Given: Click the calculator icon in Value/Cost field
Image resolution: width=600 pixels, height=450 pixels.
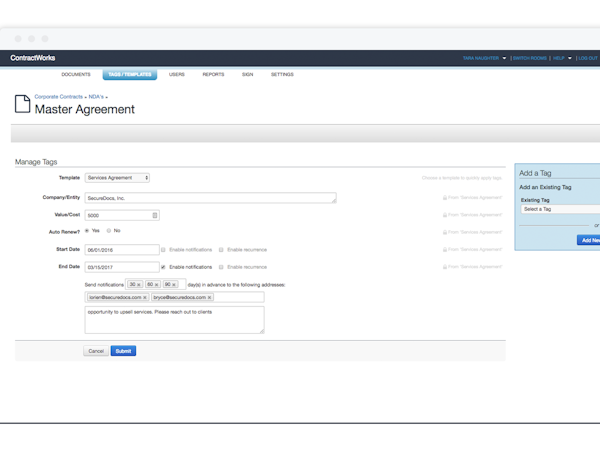Looking at the screenshot, I should (x=155, y=215).
